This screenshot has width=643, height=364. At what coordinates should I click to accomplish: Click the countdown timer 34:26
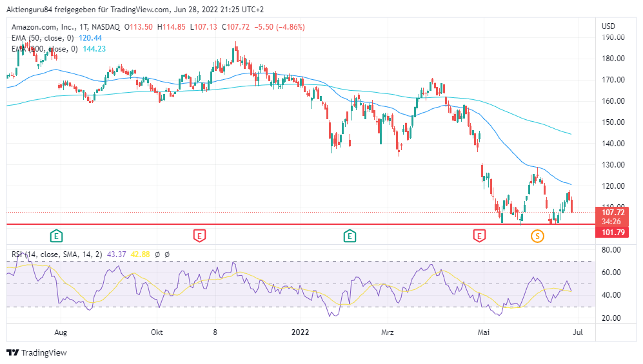pos(611,222)
